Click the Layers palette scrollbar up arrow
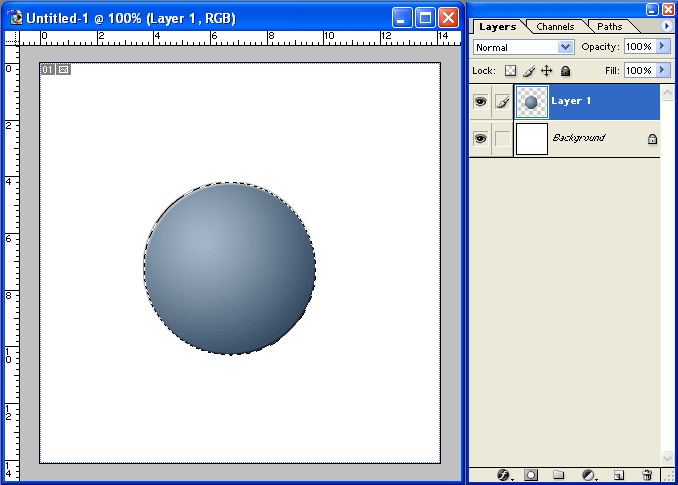The image size is (678, 485). tap(667, 93)
